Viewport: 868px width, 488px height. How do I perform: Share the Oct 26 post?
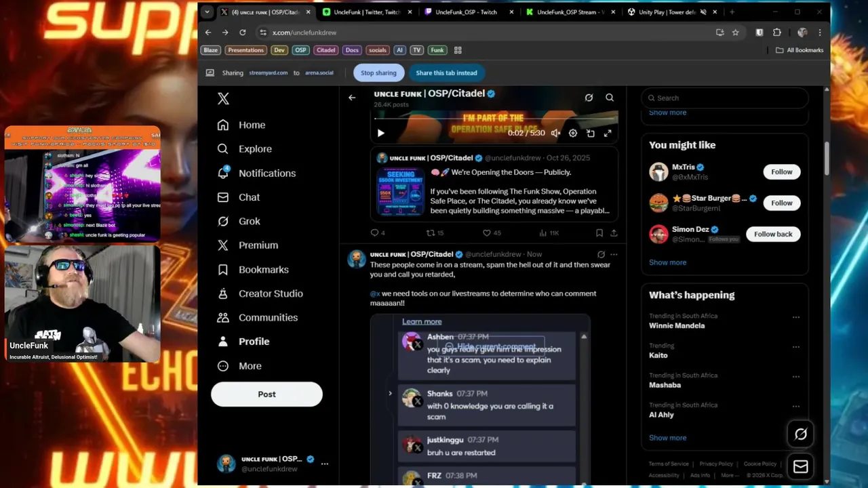[614, 233]
